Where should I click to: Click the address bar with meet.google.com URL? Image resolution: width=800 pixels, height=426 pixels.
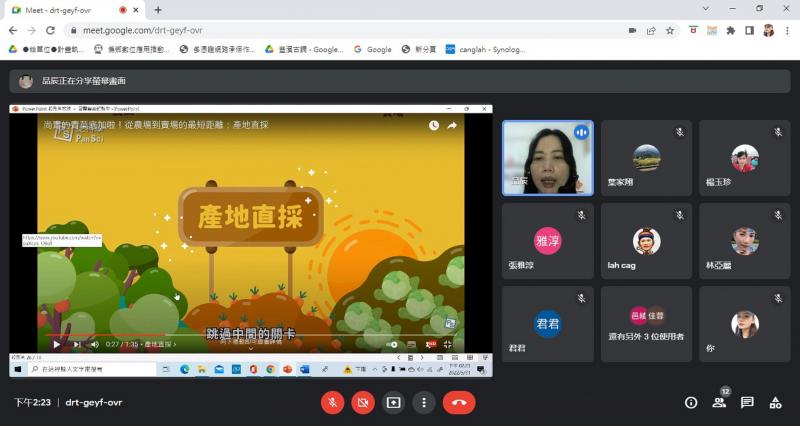(347, 31)
